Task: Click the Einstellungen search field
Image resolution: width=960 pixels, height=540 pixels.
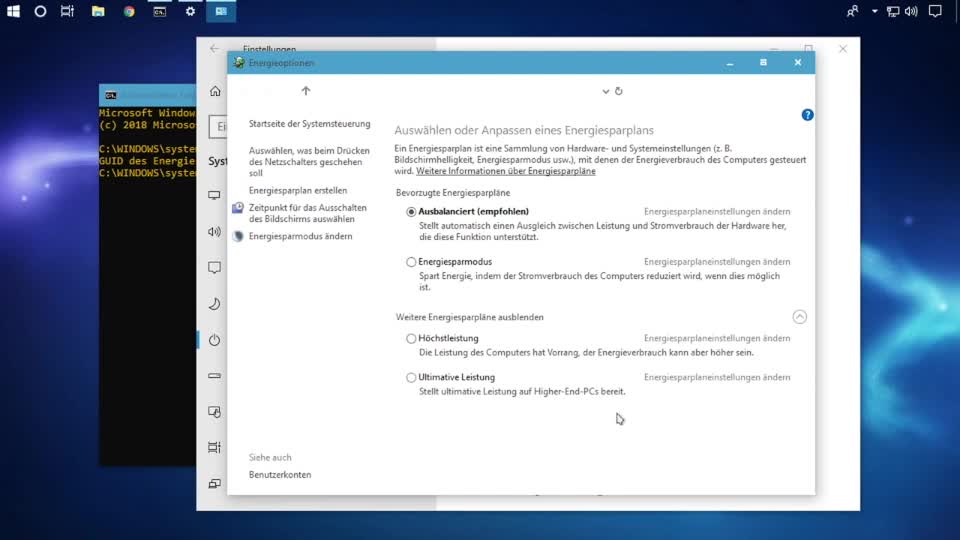Action: tap(218, 127)
